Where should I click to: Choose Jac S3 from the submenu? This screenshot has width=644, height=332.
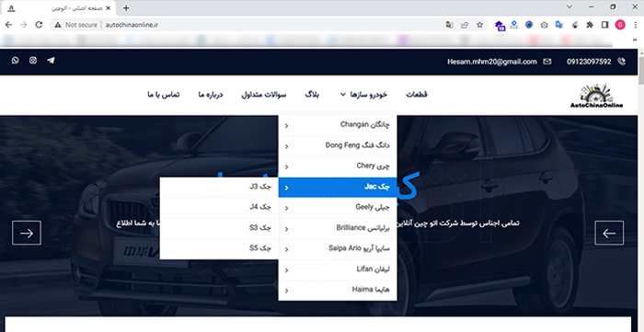(x=219, y=228)
